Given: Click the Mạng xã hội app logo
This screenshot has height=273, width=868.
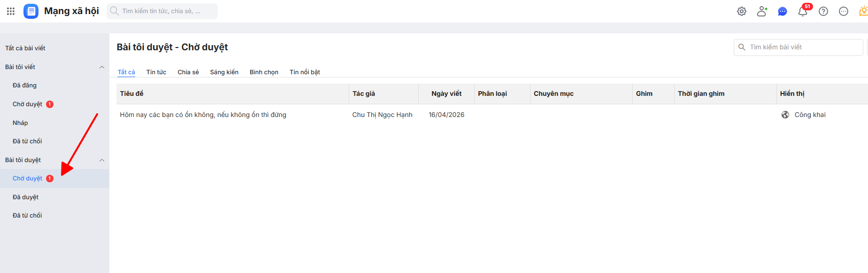Looking at the screenshot, I should (31, 11).
